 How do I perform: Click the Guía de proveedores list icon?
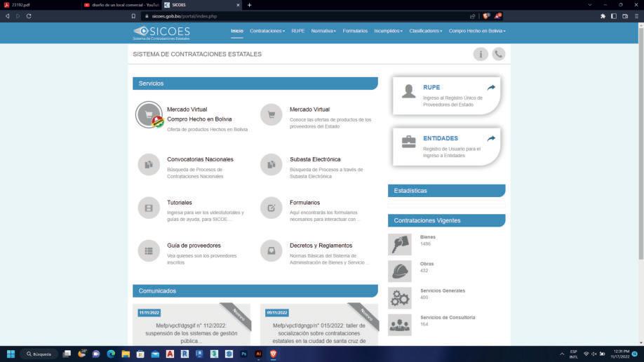click(x=149, y=250)
